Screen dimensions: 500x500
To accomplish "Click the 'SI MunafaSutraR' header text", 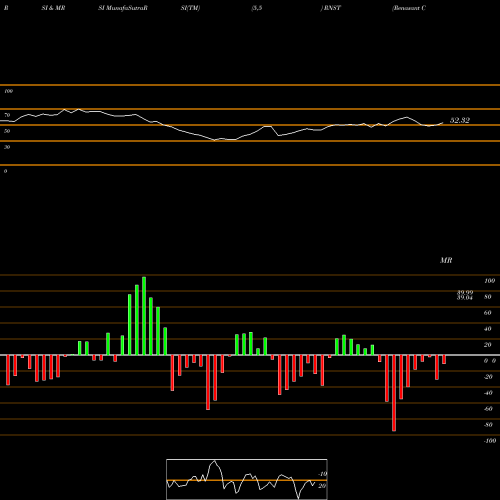I will [x=123, y=8].
